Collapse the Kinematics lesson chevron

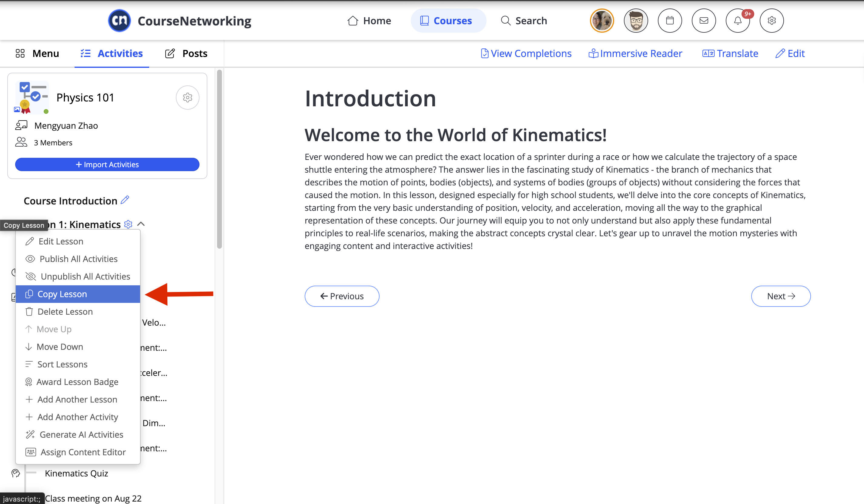tap(141, 224)
